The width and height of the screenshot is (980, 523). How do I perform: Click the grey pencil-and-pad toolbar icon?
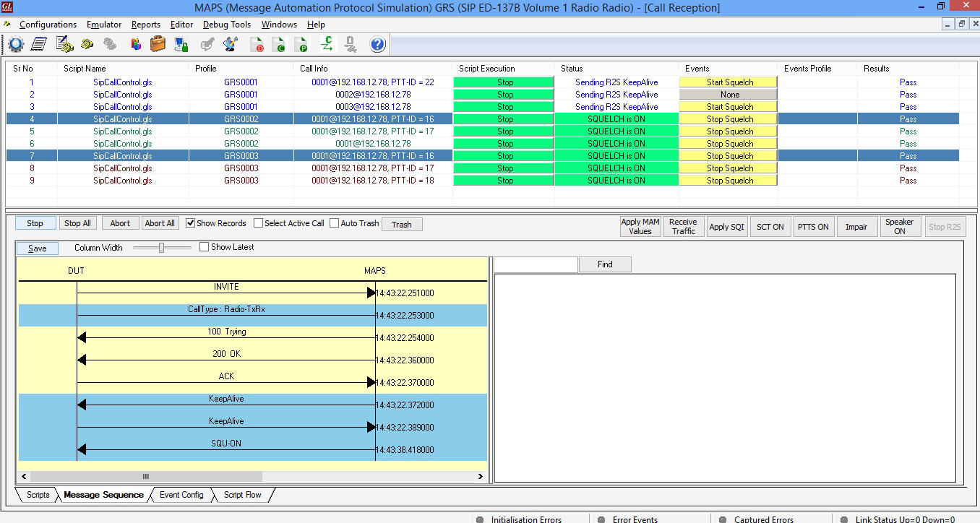click(207, 45)
